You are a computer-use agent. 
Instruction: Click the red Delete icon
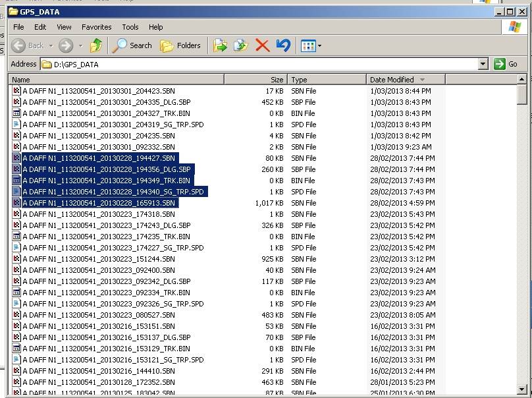click(262, 45)
